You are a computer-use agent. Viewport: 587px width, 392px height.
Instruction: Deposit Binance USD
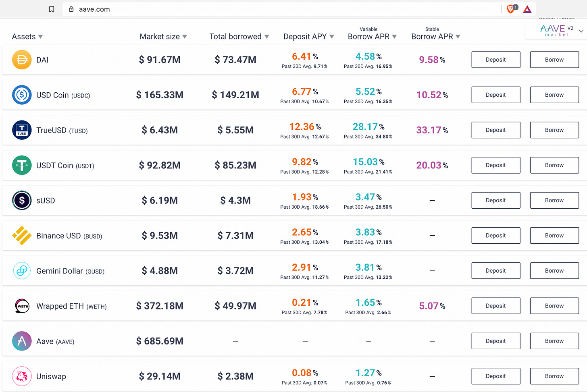[x=496, y=236]
